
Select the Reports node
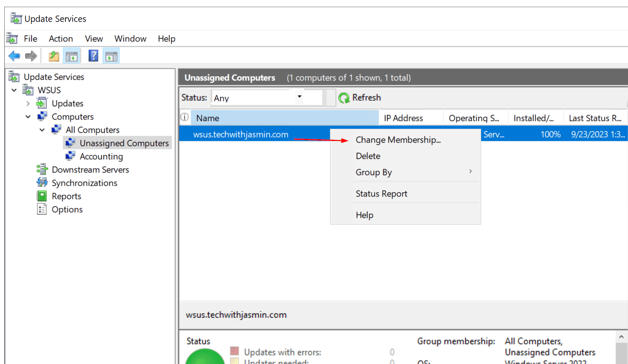[x=67, y=197]
